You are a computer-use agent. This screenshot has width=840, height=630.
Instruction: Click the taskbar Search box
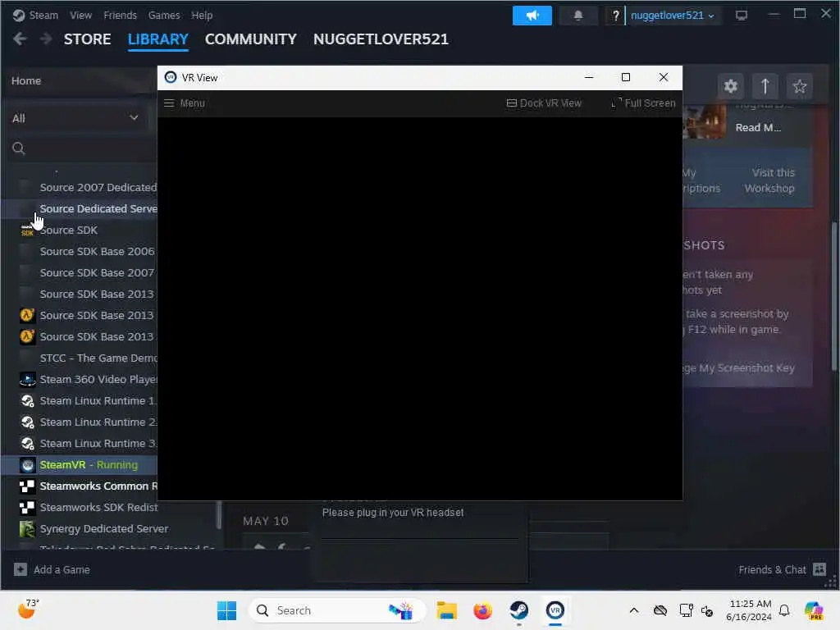tap(337, 610)
